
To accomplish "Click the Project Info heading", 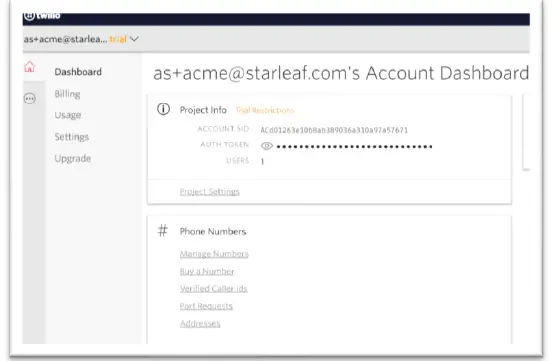I will coord(203,110).
